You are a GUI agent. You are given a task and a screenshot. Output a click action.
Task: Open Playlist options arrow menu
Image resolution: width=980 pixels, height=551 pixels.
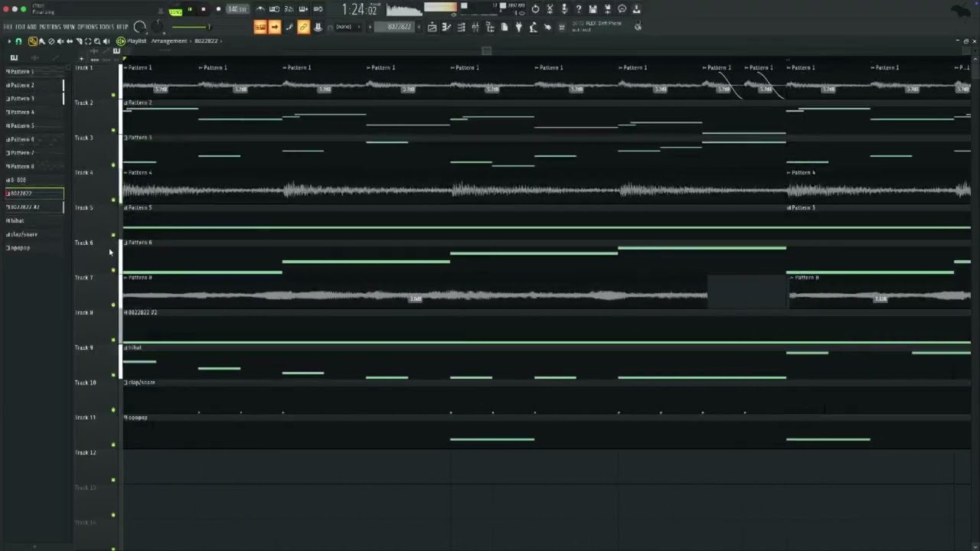[x=9, y=41]
